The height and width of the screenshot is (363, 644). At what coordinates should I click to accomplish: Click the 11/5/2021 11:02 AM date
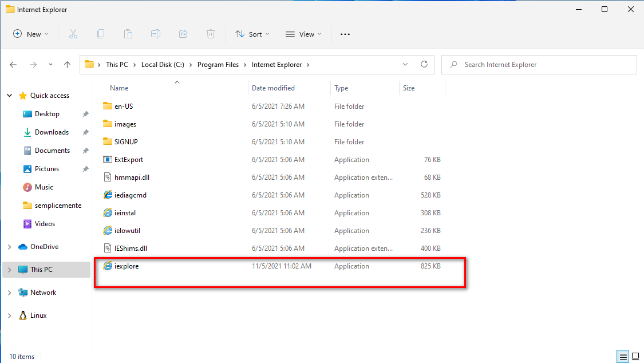tap(281, 266)
